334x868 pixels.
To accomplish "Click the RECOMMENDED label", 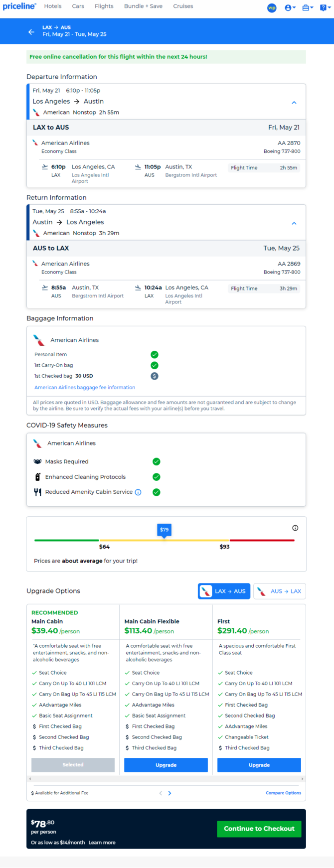I will click(x=55, y=612).
